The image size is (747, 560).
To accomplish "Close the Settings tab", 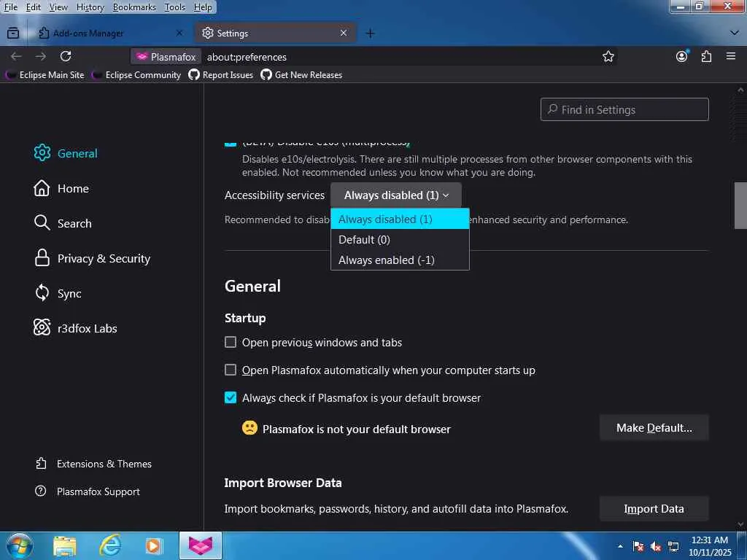I will (344, 33).
